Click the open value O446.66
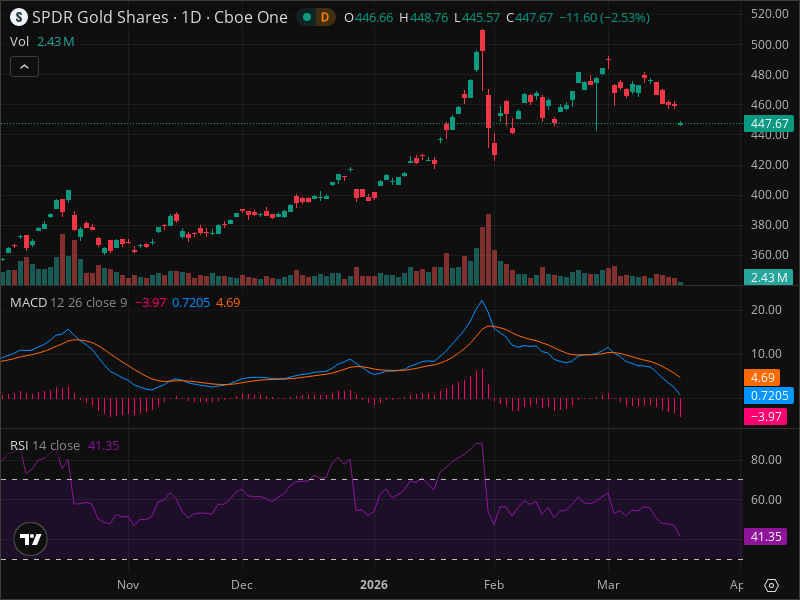This screenshot has height=600, width=800. [368, 17]
